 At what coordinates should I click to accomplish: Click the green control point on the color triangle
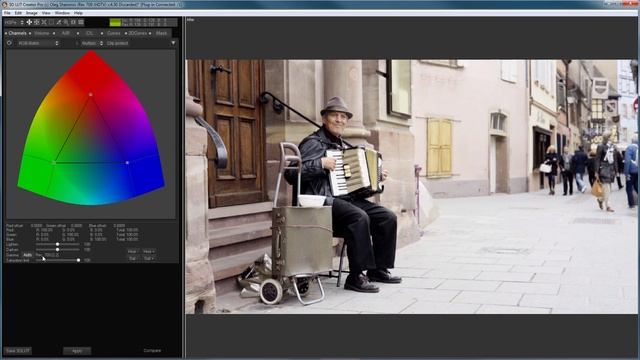coord(54,162)
